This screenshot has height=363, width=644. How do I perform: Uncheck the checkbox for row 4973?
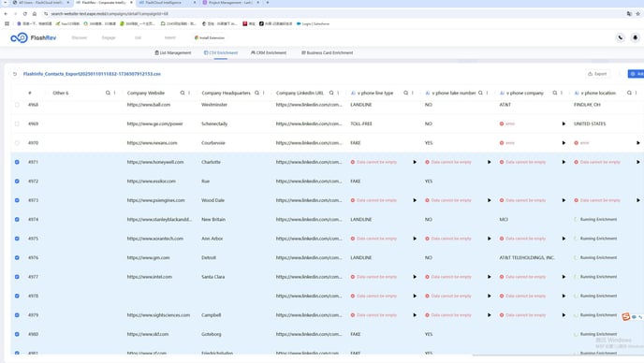click(17, 200)
